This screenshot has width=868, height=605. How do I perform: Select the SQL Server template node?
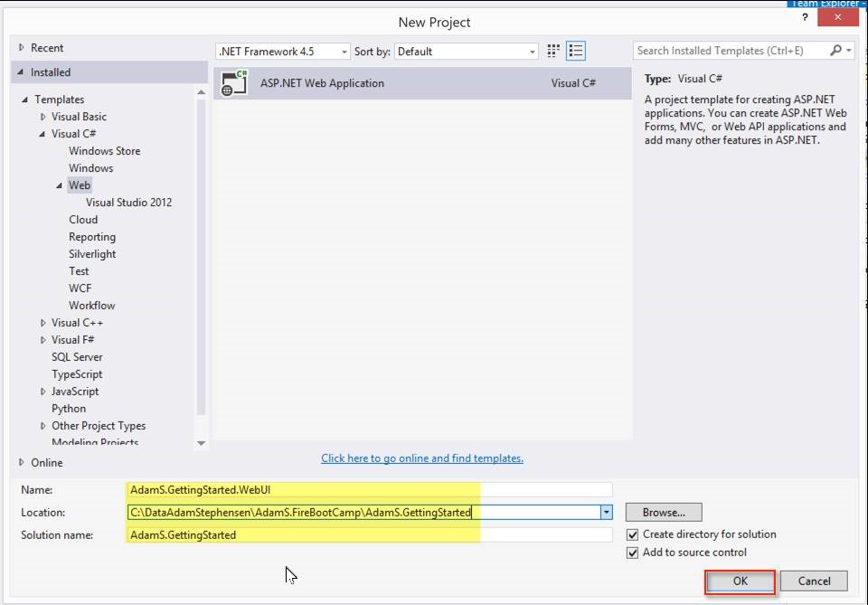click(x=77, y=357)
